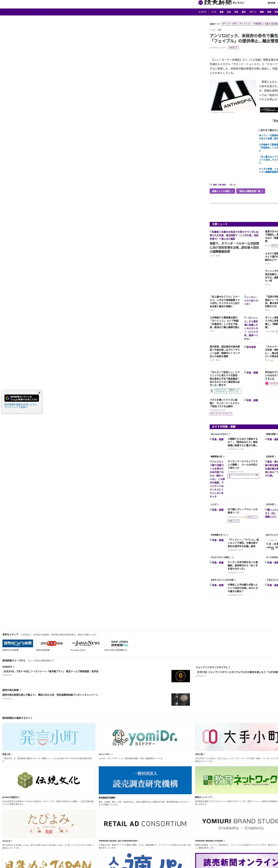Click the #サッカーワールドカップ tag
The width and height of the screenshot is (278, 868).
coord(221,413)
